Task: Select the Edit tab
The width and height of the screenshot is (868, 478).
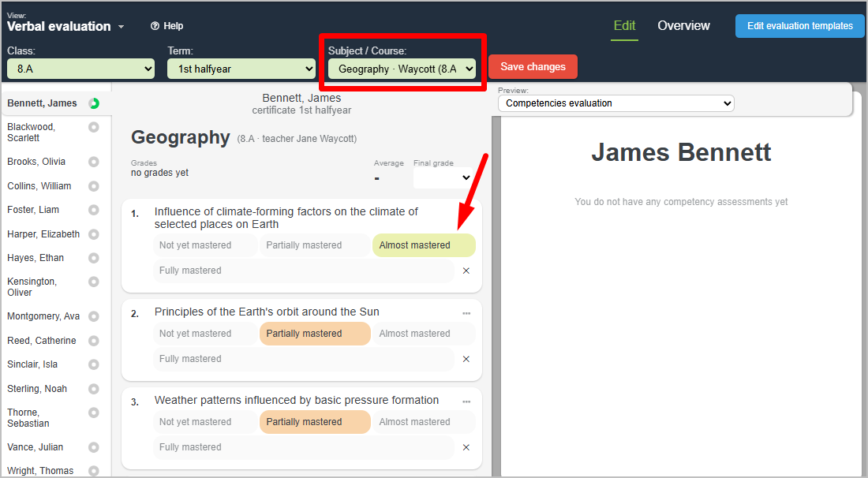Action: click(x=624, y=26)
